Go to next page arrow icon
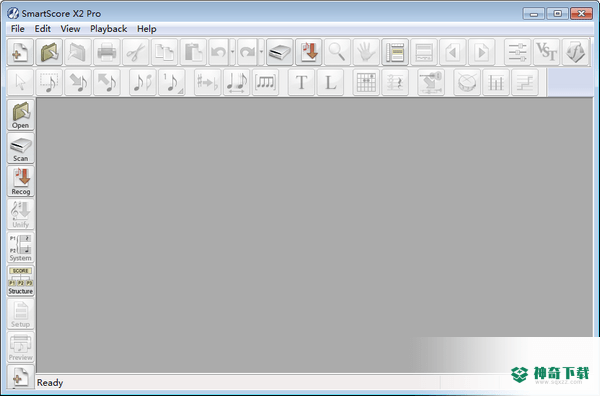Screen dimensions: 600x396 pos(481,52)
